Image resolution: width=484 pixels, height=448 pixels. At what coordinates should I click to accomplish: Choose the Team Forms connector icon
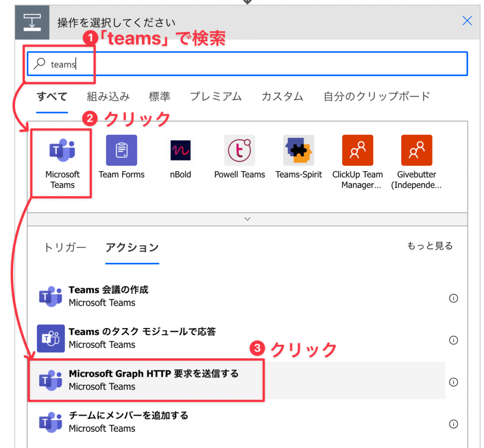tap(121, 150)
